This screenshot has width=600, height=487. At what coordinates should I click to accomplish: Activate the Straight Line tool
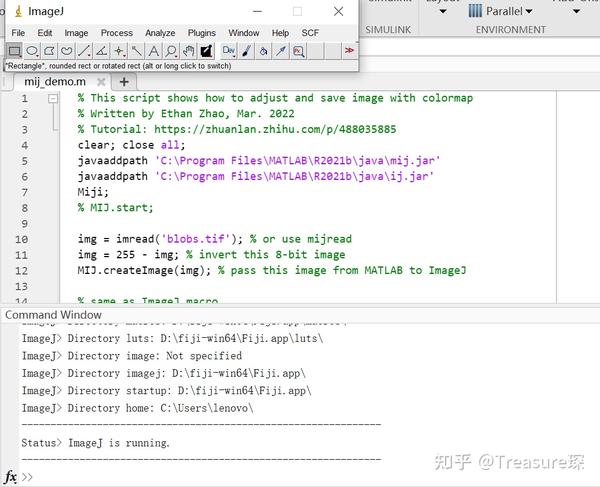[84, 51]
